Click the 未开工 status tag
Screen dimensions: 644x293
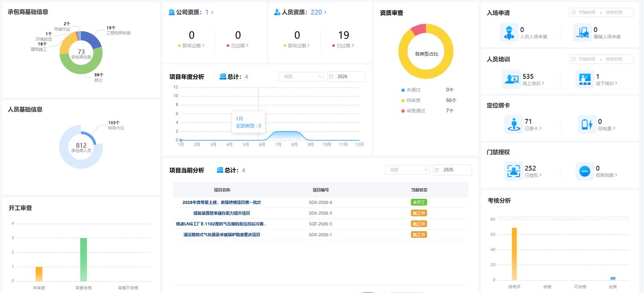coord(419,202)
